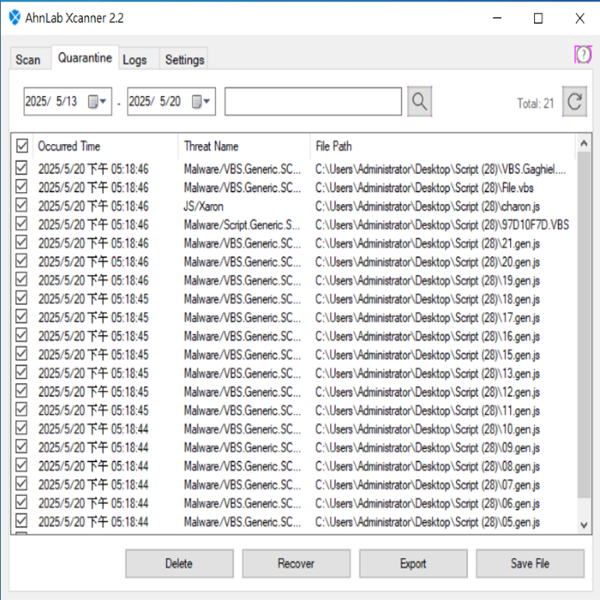
Task: Click the Recover button
Action: [296, 563]
